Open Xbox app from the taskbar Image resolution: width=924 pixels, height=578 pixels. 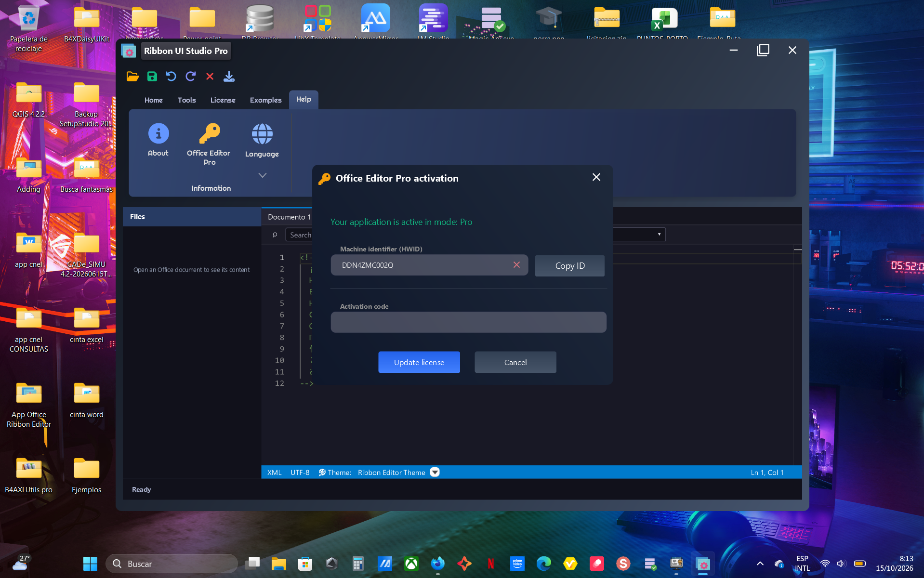[x=411, y=564]
